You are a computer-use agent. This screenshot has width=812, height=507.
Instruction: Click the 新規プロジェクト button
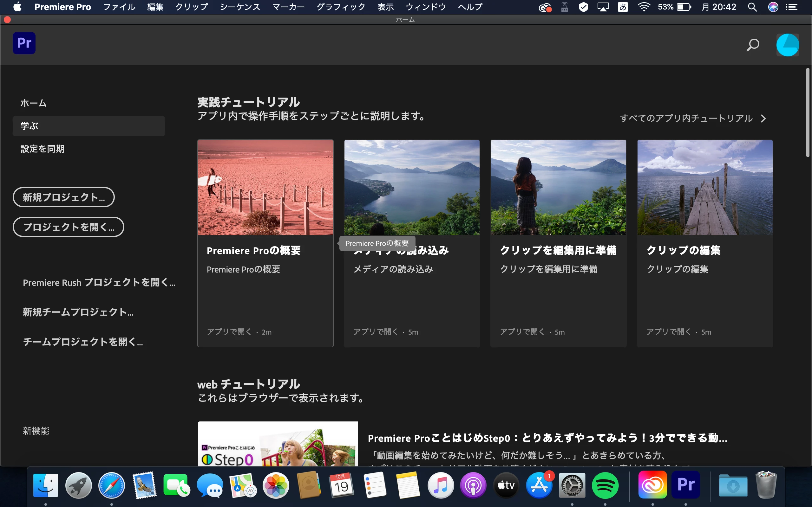pos(64,197)
